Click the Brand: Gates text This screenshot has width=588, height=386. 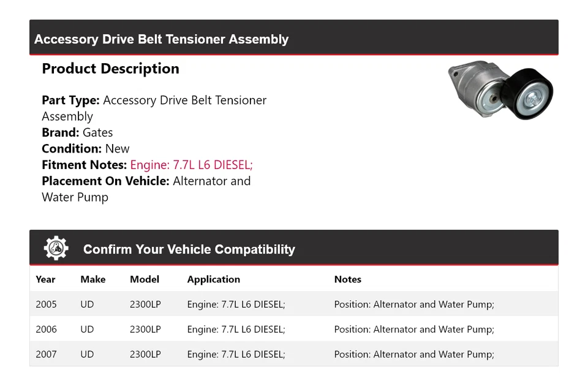(77, 132)
